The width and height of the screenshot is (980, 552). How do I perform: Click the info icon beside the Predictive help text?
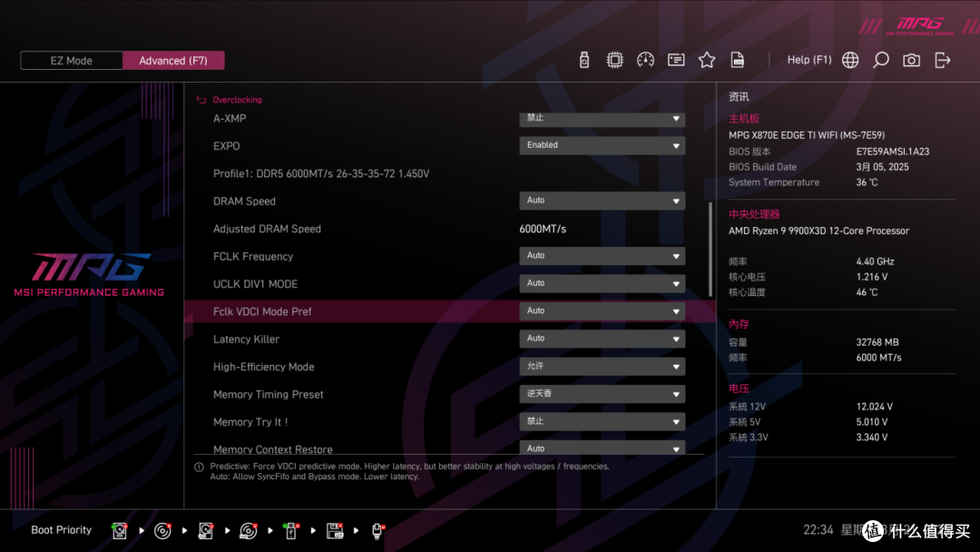[199, 467]
